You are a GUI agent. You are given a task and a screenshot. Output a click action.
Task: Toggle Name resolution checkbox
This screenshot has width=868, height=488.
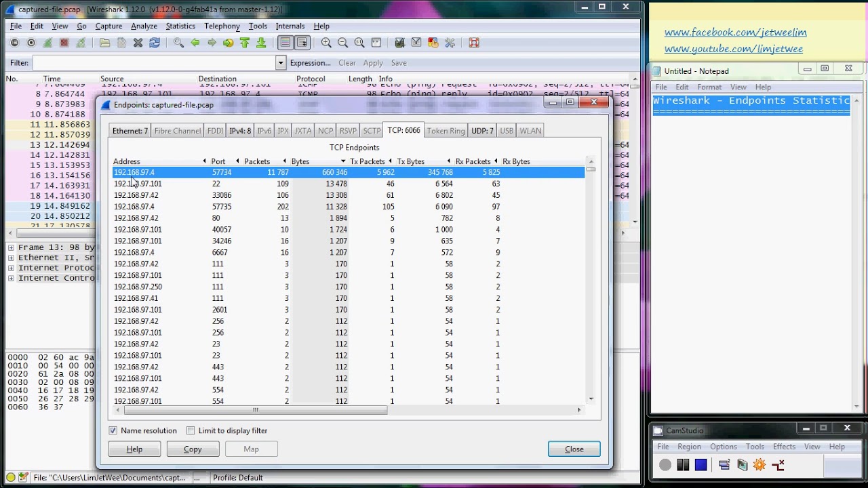pos(113,430)
